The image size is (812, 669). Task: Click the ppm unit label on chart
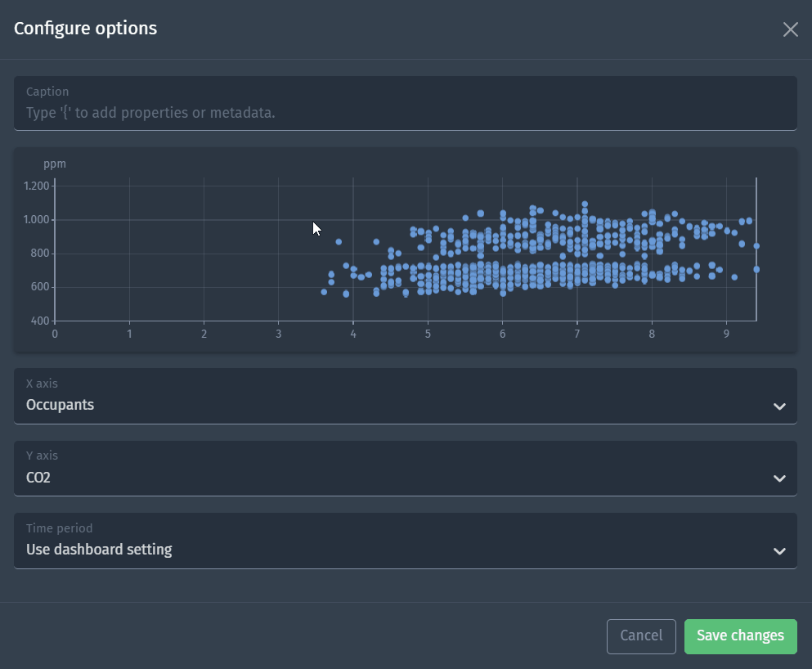coord(55,164)
